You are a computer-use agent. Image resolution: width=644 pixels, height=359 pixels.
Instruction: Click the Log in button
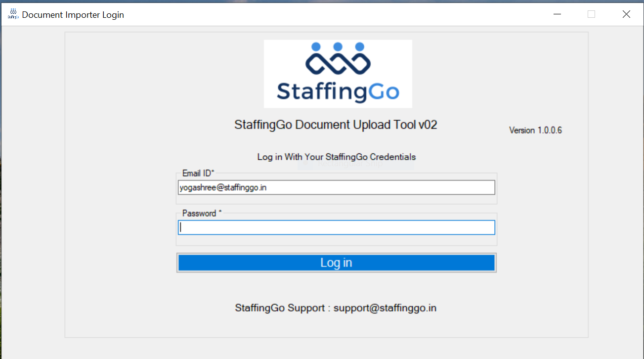pos(337,263)
